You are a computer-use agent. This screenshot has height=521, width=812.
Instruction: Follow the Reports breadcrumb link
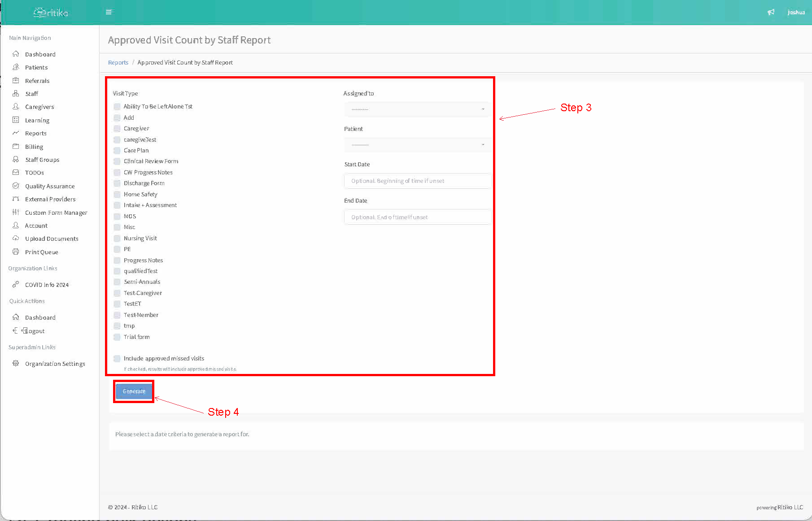point(118,63)
